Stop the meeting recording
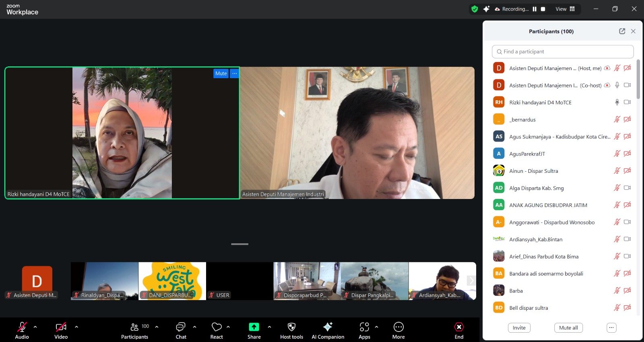Screen dimensions: 644x342 point(543,9)
